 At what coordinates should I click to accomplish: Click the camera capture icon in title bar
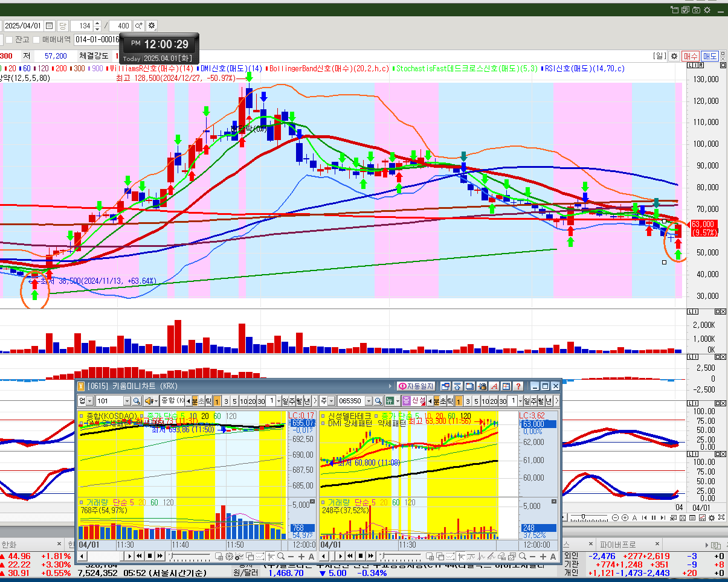click(x=696, y=10)
